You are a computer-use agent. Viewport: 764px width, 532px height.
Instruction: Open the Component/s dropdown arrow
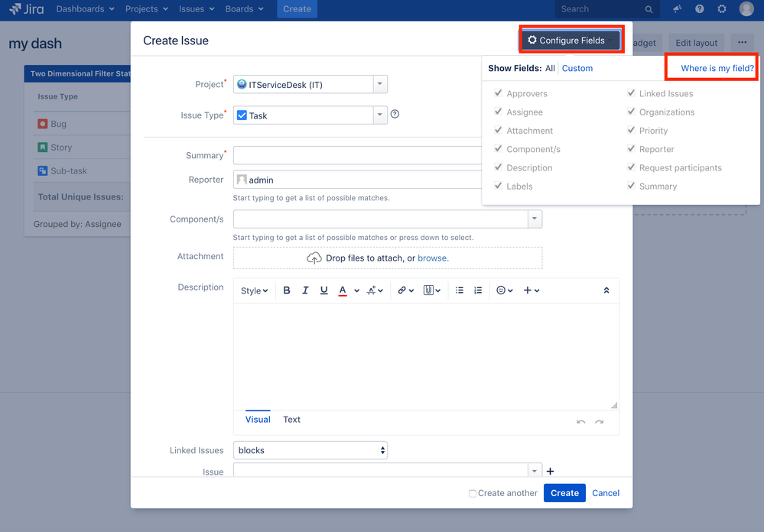pos(535,219)
